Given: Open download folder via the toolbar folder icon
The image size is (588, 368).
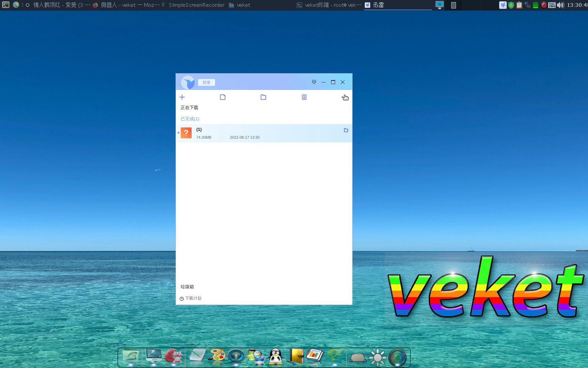Looking at the screenshot, I should [x=263, y=97].
